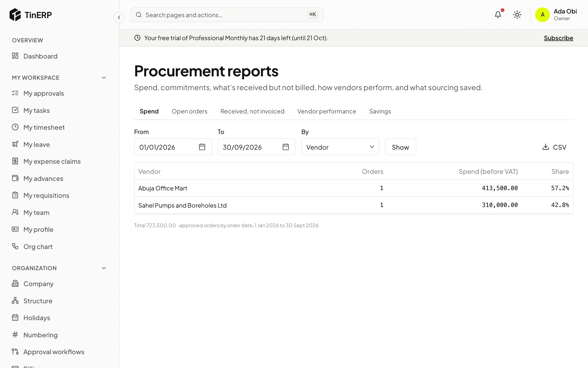Open the From date calendar picker

tap(202, 147)
